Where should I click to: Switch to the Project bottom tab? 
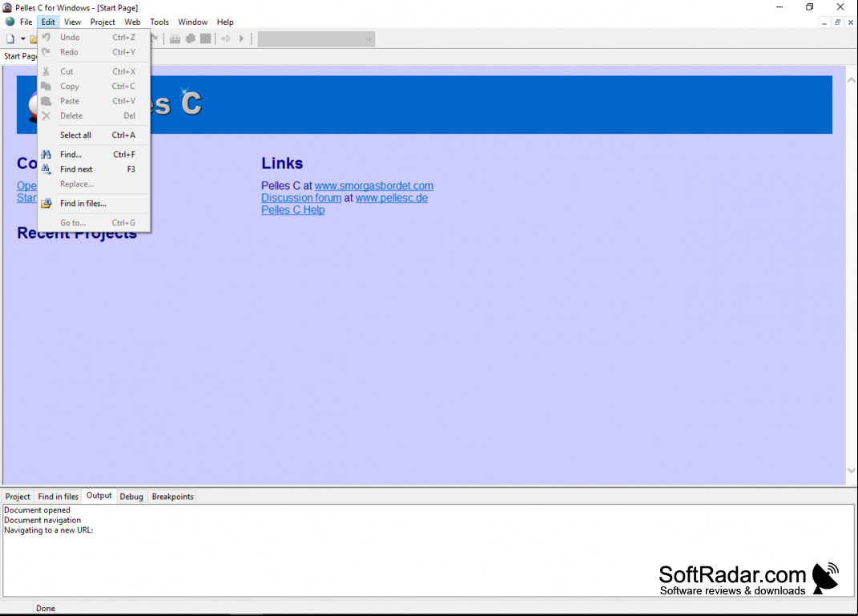click(x=18, y=497)
